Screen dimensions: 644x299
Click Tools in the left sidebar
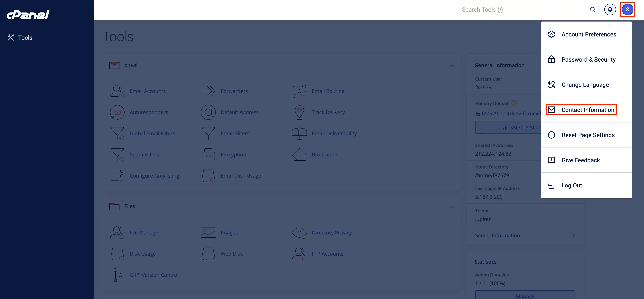point(25,38)
